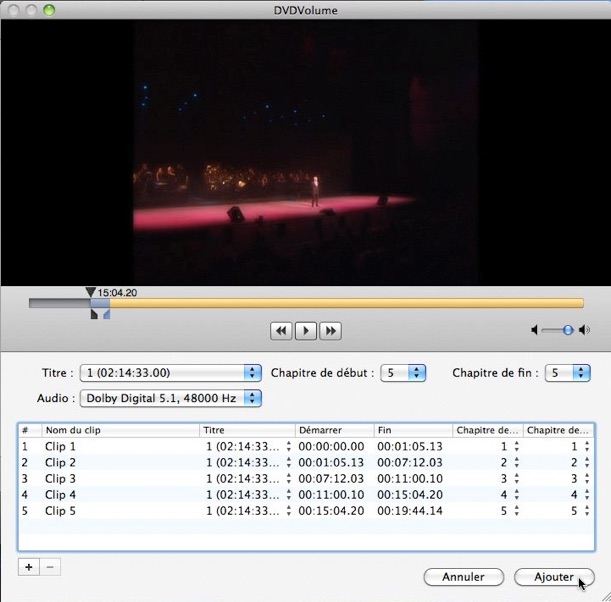Screen dimensions: 611x602
Task: Click the play button
Action: point(306,331)
